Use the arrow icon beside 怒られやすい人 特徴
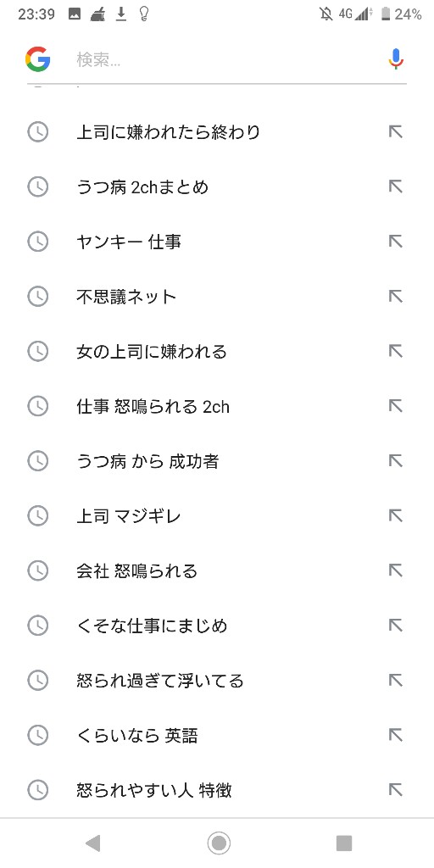434x868 pixels. click(x=395, y=790)
